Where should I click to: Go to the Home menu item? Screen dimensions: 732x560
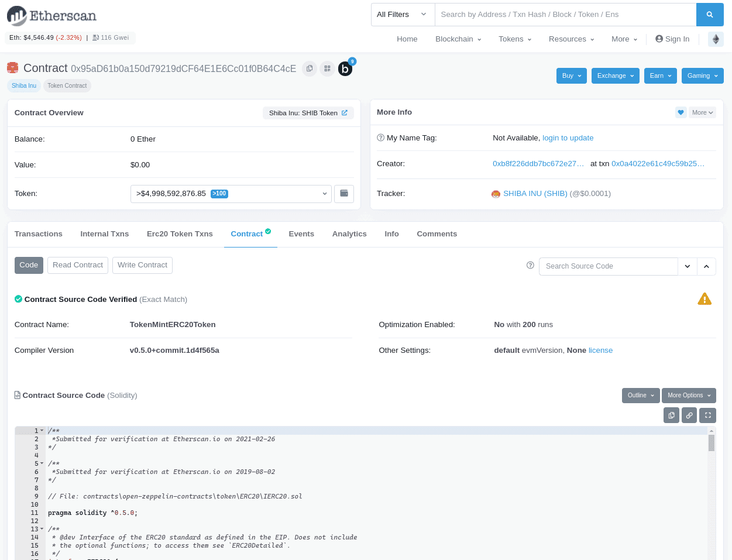(407, 39)
